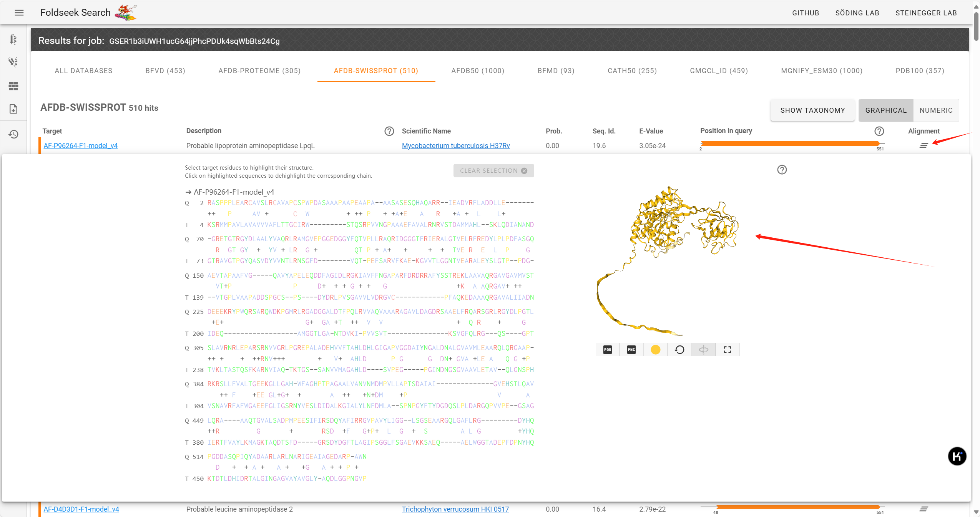Image resolution: width=980 pixels, height=517 pixels.
Task: Expand alignment for AF-D4D3D1 row
Action: [x=924, y=509]
